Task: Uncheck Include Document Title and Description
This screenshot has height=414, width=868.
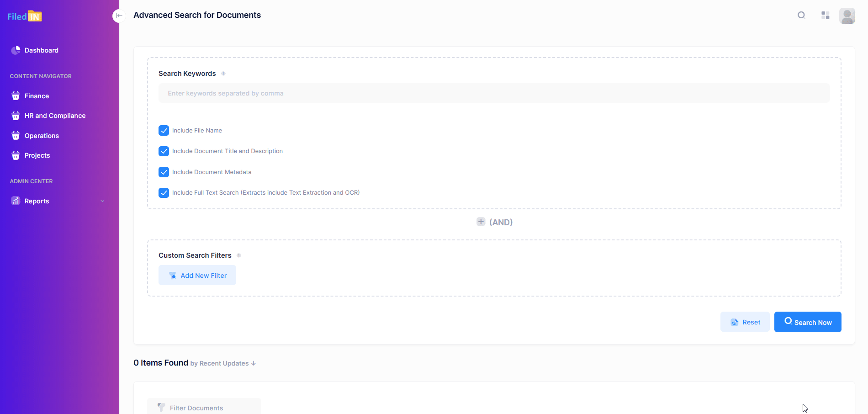Action: [164, 151]
